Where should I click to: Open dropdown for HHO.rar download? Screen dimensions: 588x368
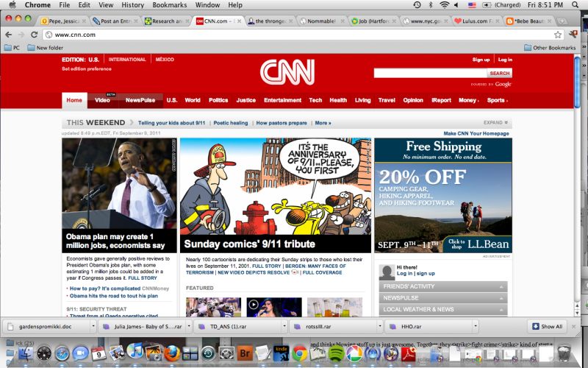point(476,326)
